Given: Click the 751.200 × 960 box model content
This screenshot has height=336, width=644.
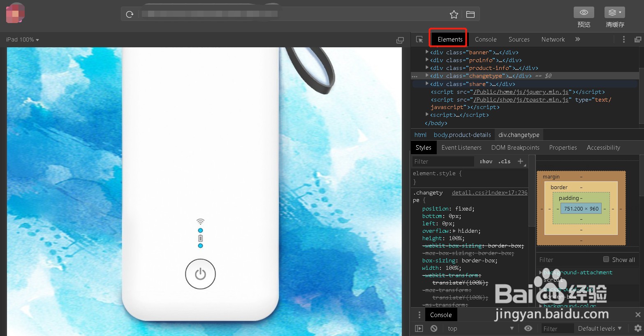Looking at the screenshot, I should [x=581, y=209].
